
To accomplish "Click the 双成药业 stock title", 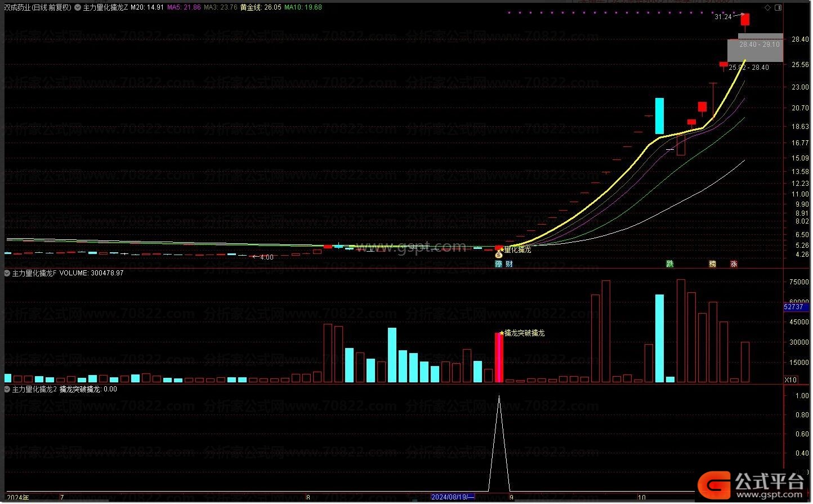I will click(x=17, y=7).
